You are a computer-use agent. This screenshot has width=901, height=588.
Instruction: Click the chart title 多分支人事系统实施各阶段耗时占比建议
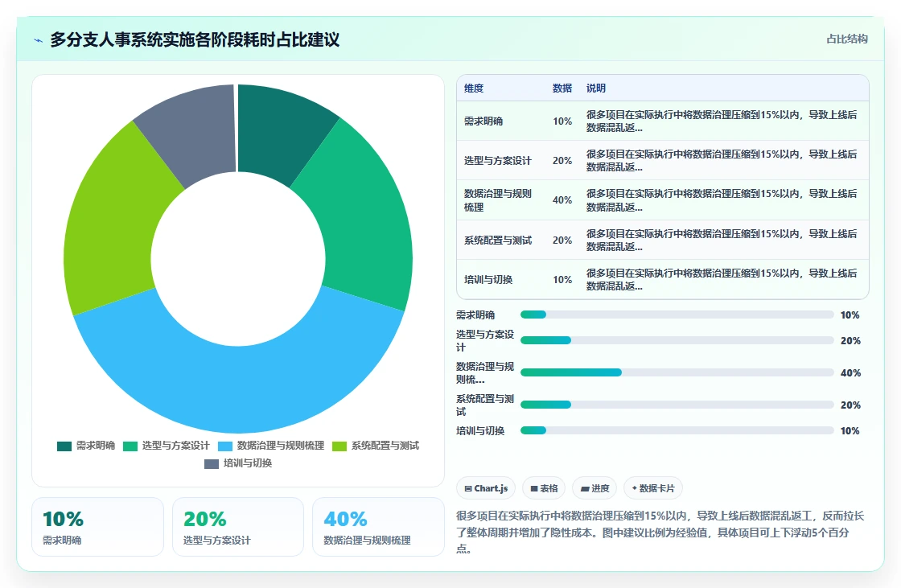tap(195, 39)
